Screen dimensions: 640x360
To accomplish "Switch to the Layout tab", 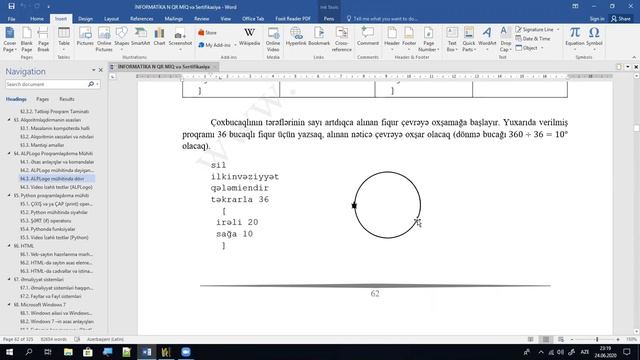I will [x=111, y=19].
